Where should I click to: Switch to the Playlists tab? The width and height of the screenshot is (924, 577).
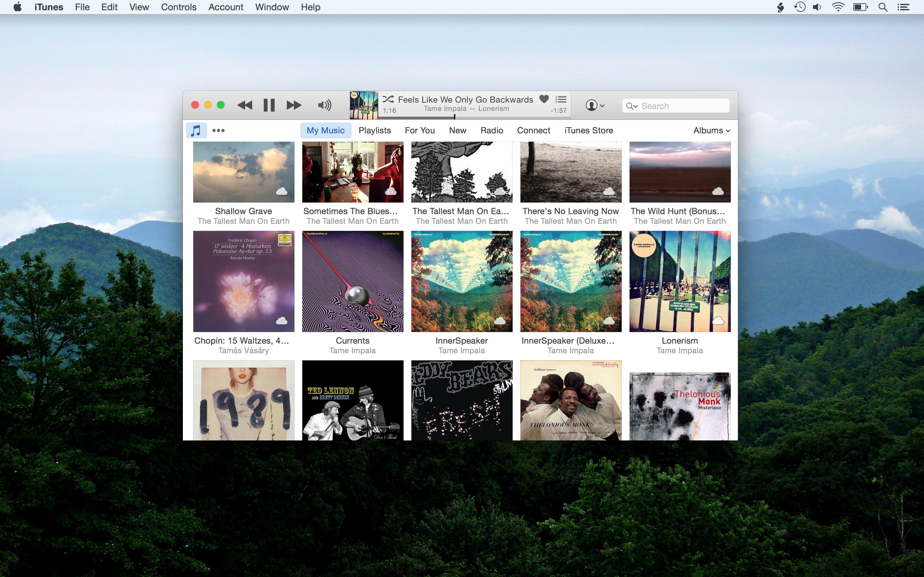(374, 130)
